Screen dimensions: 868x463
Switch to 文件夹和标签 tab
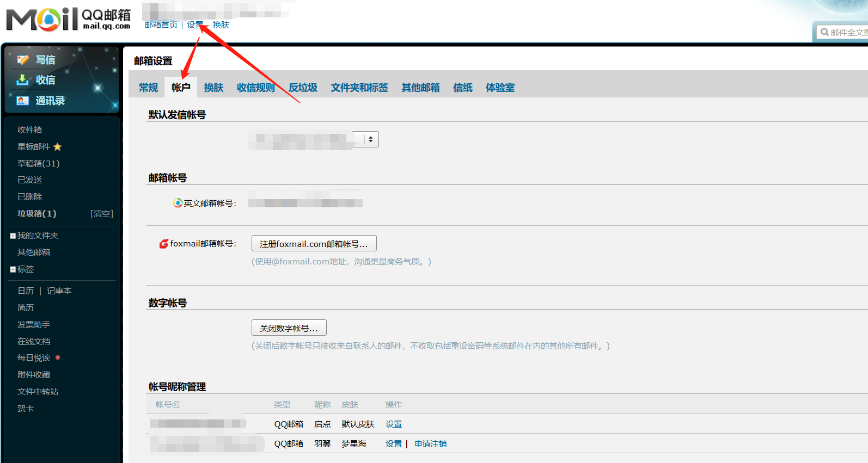click(359, 88)
